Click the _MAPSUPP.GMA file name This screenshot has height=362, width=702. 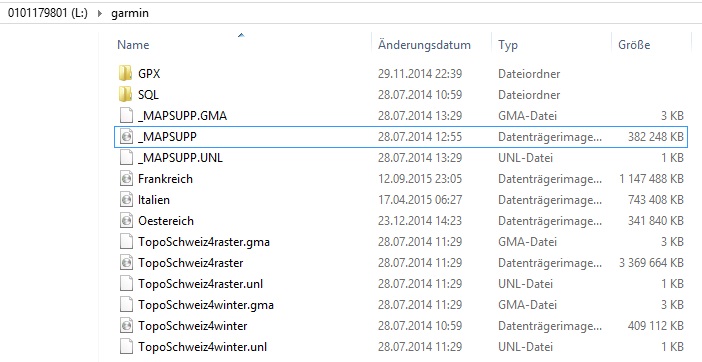[x=182, y=116]
